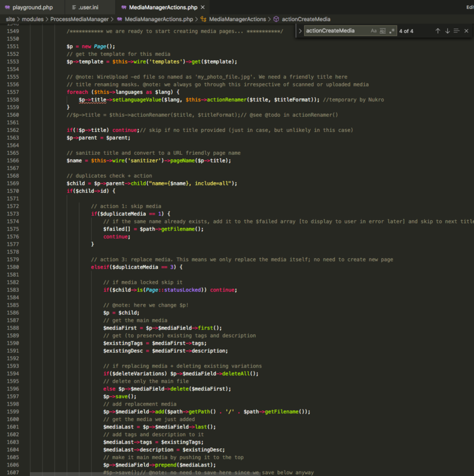Click the '$name = $this->wire('sanitizer')' line

148,161
